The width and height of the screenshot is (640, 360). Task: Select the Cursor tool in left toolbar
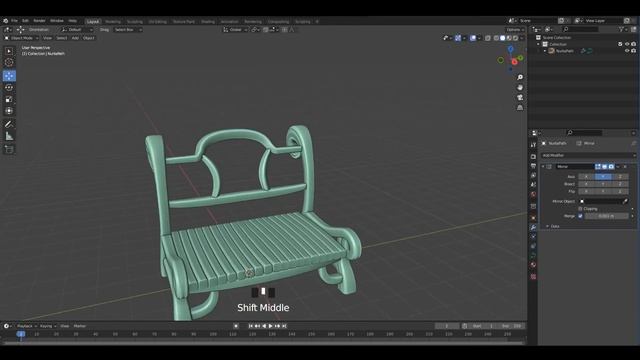pyautogui.click(x=9, y=62)
